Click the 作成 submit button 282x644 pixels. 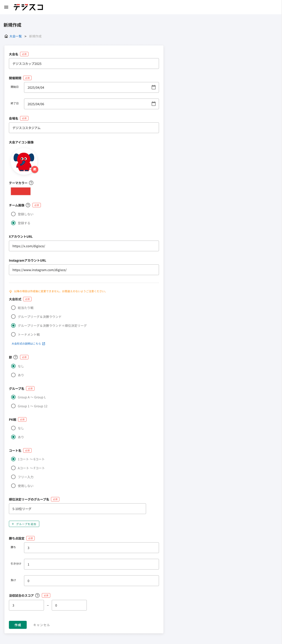[x=18, y=625]
